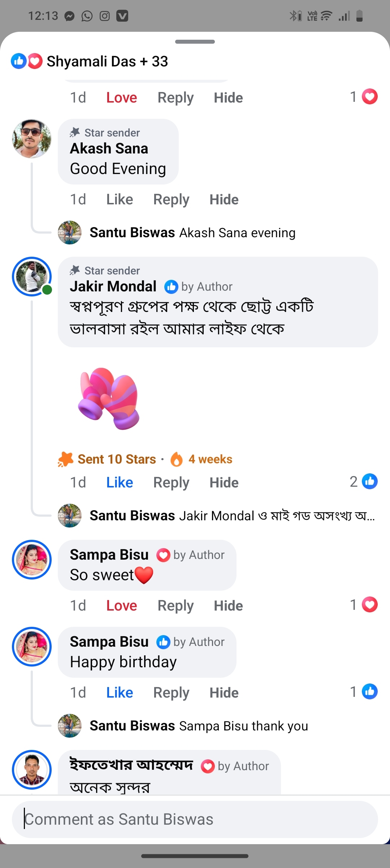Screen dimensions: 390x868
Task: Expand the Santu Biswas Akash Sana evening reply
Action: [x=192, y=233]
